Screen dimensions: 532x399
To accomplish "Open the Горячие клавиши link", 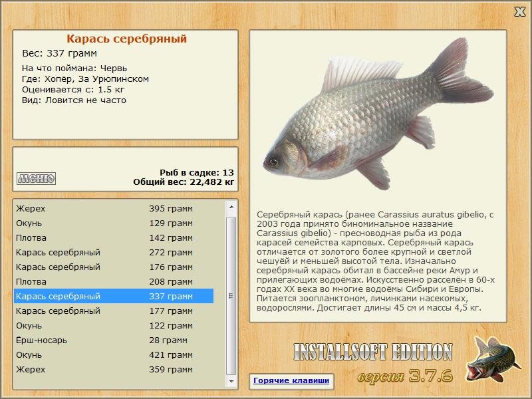I will [x=291, y=380].
